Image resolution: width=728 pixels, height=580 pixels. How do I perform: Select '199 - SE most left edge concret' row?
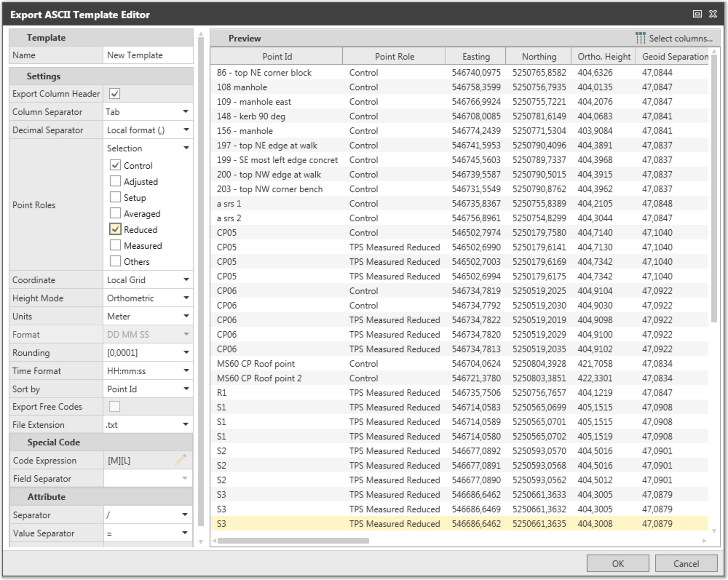[x=459, y=160]
